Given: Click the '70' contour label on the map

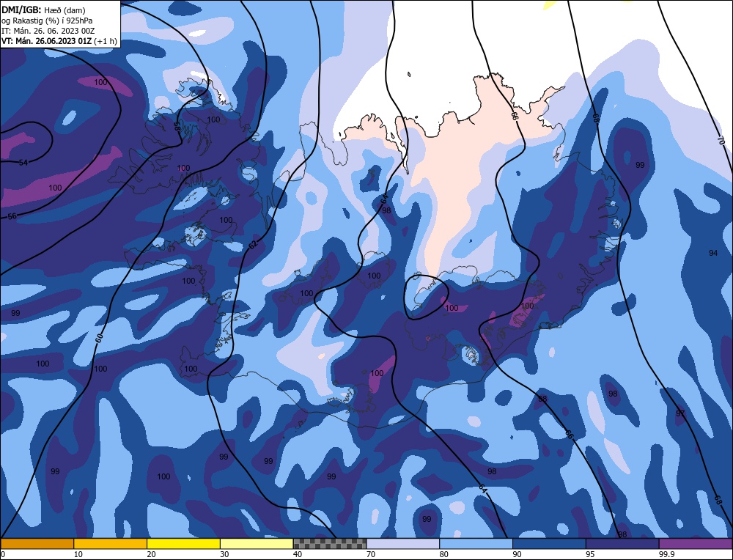Looking at the screenshot, I should pos(721,140).
